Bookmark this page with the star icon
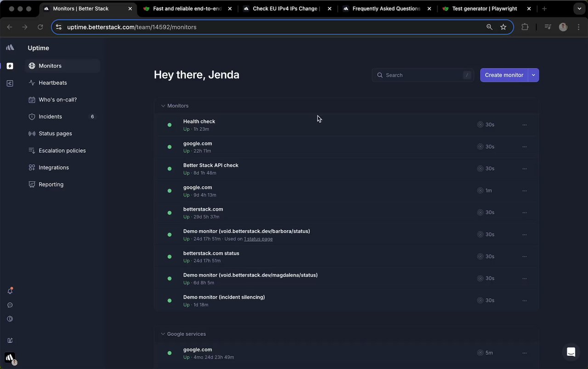 tap(503, 27)
